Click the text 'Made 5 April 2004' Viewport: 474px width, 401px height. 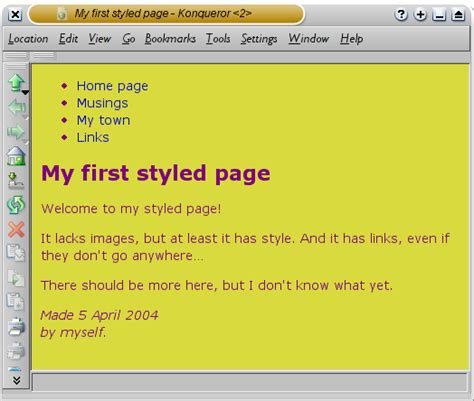(x=99, y=315)
